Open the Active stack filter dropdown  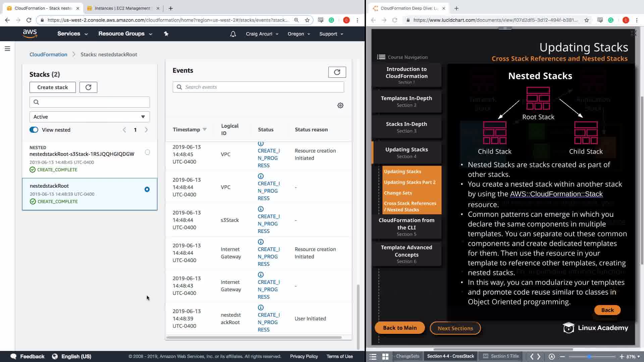pos(90,117)
